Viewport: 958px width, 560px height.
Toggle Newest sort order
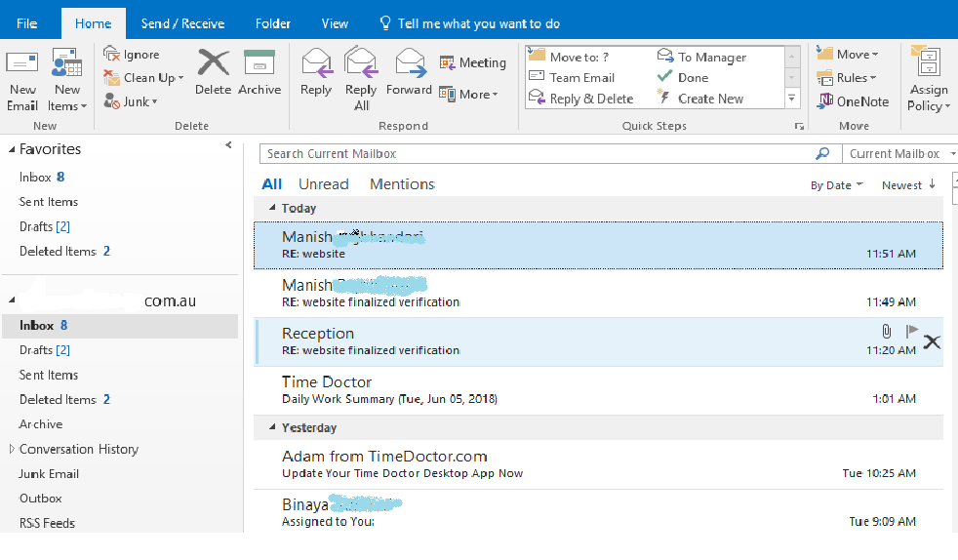908,185
